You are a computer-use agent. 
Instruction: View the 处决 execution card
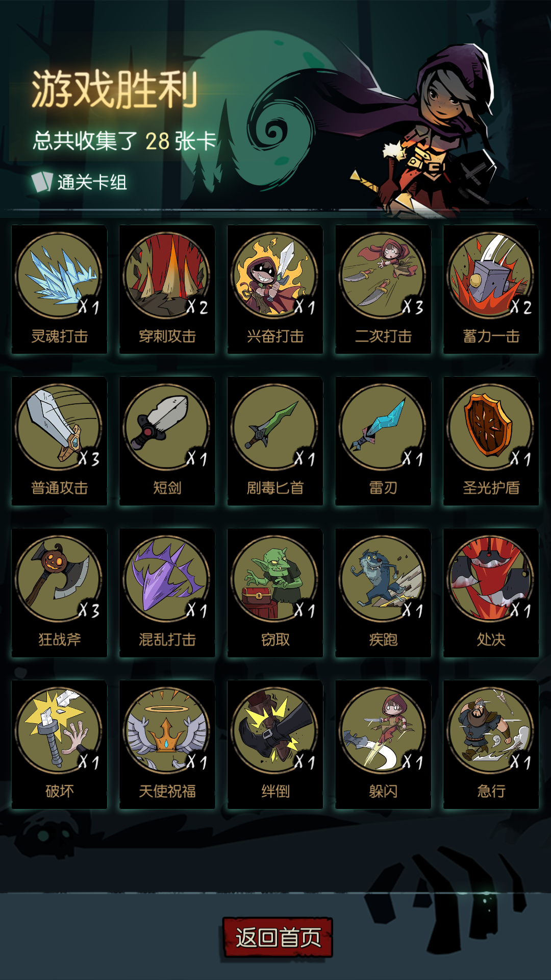[x=491, y=593]
